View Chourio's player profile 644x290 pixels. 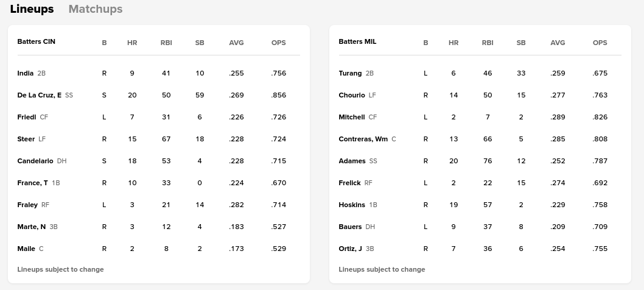pos(352,95)
